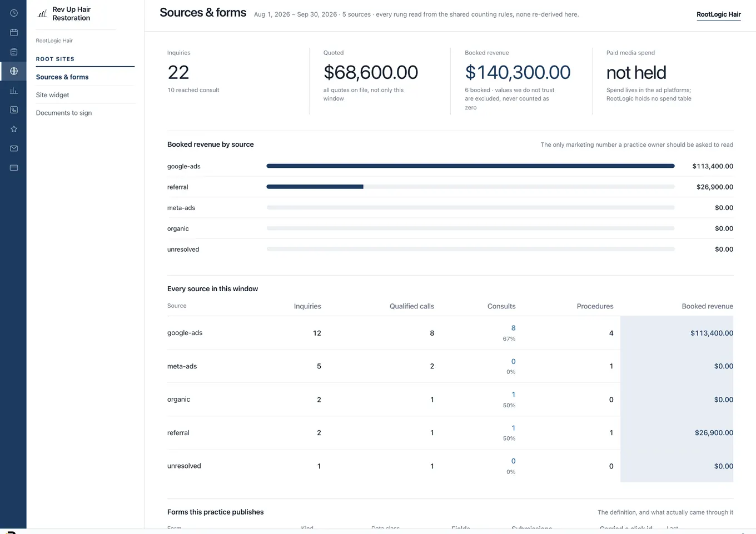Open the google-ads consults count 8
756x534 pixels.
tap(513, 328)
